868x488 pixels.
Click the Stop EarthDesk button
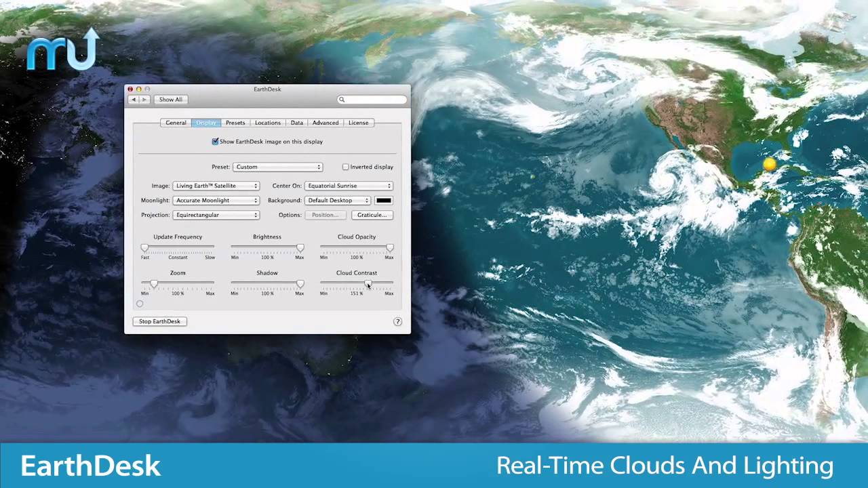point(159,321)
